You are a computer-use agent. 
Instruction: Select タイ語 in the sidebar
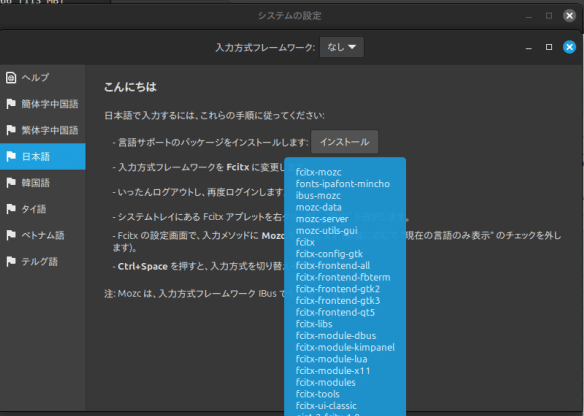coord(42,209)
